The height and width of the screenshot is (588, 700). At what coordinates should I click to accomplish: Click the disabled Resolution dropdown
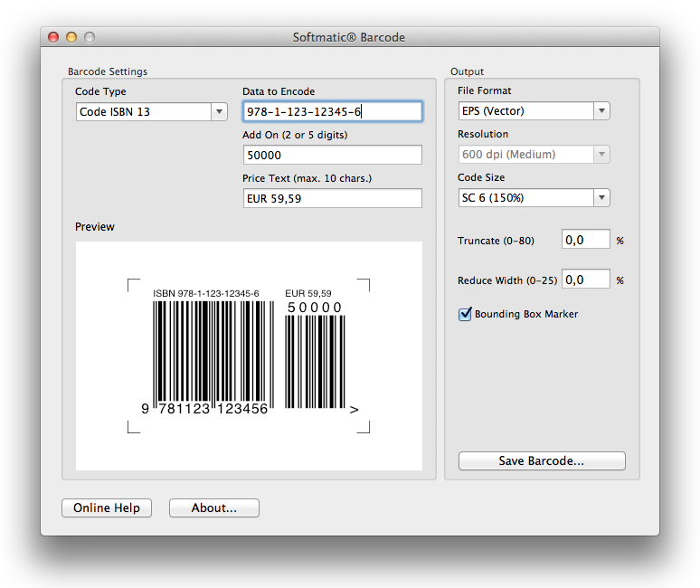pyautogui.click(x=534, y=155)
